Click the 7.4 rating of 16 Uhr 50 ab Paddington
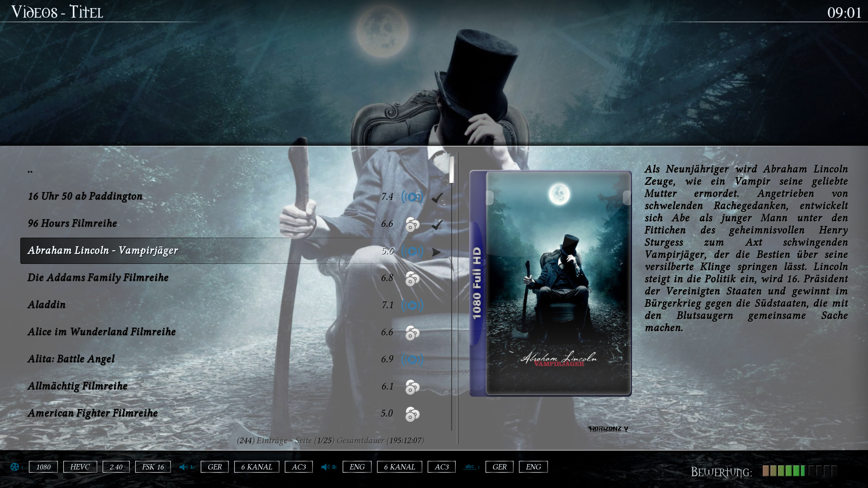The height and width of the screenshot is (488, 868). [387, 197]
